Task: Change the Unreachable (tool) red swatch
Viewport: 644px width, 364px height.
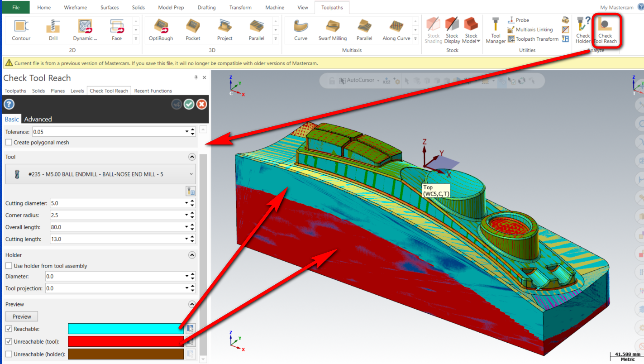Action: pyautogui.click(x=126, y=341)
